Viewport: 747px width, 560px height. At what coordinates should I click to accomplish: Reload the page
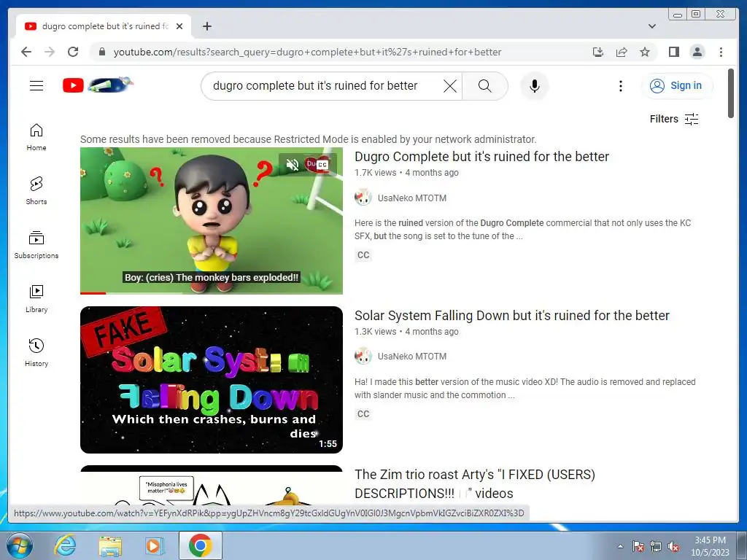[x=73, y=52]
